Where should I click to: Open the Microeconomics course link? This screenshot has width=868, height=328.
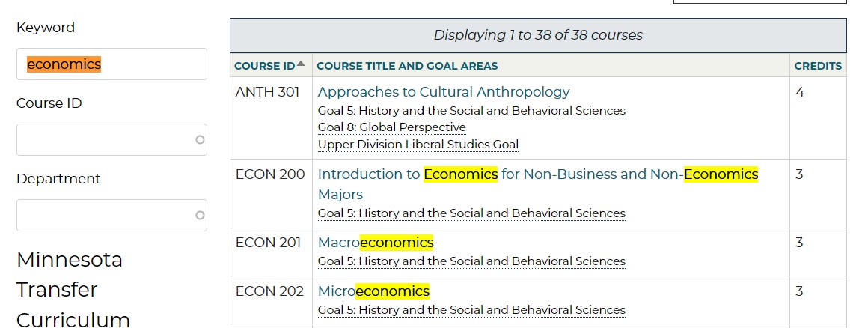[373, 291]
